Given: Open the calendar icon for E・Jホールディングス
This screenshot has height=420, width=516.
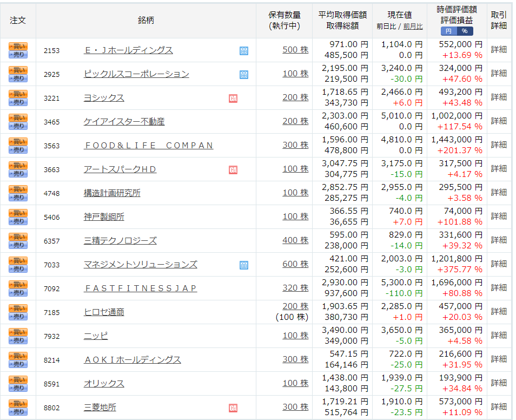Looking at the screenshot, I should (x=244, y=51).
